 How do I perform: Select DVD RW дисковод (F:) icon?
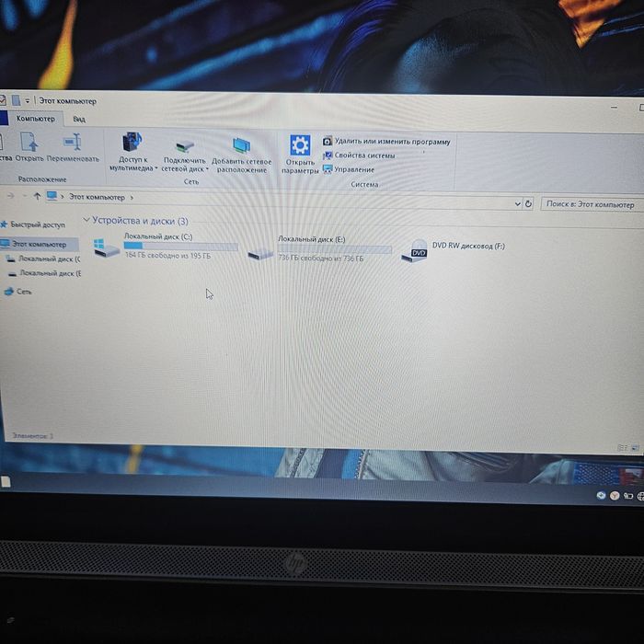415,251
